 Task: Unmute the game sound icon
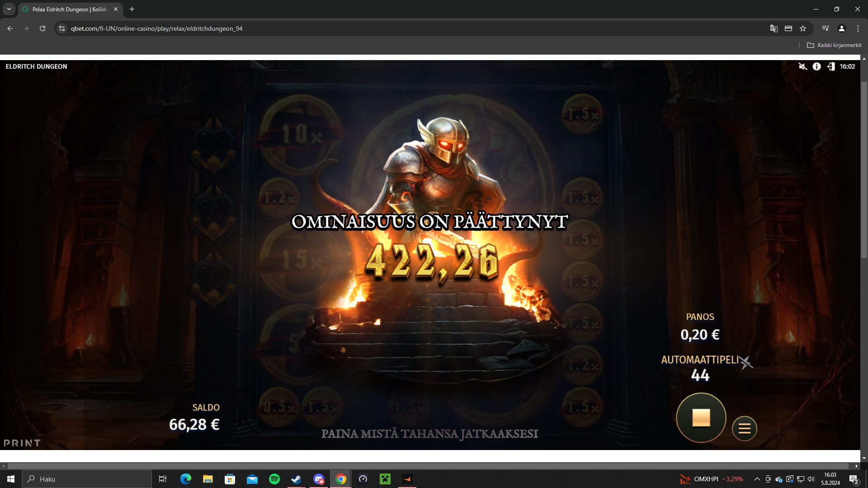[x=802, y=66]
